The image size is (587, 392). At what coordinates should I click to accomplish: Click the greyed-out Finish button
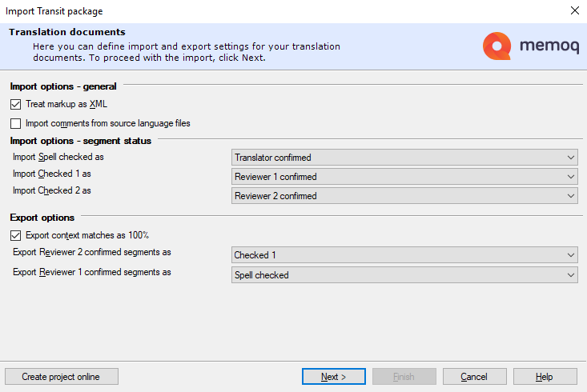[404, 377]
